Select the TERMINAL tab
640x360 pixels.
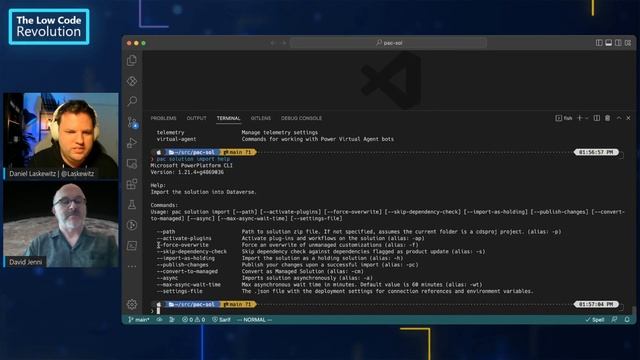(228, 118)
